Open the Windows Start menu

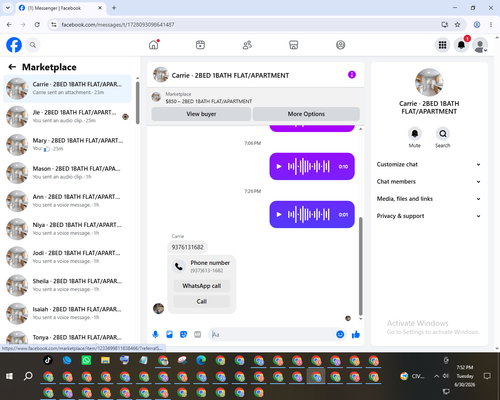(x=10, y=376)
